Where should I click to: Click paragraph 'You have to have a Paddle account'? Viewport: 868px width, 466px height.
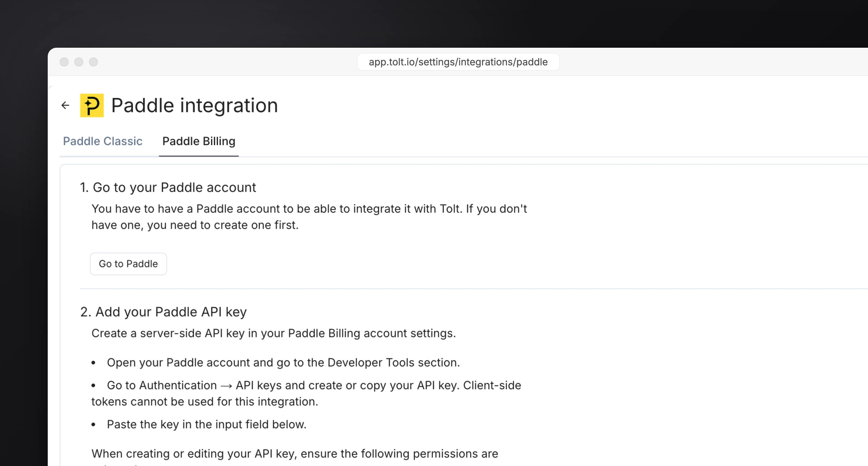point(309,217)
